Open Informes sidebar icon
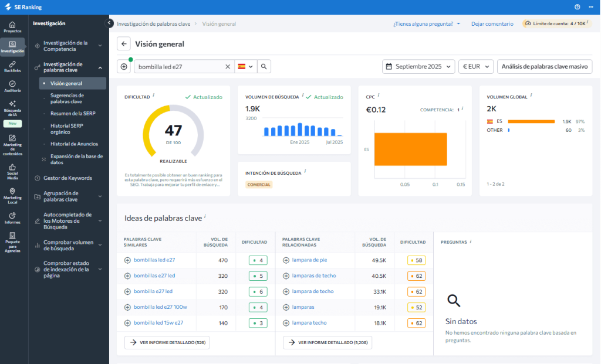The image size is (601, 364). point(12,218)
